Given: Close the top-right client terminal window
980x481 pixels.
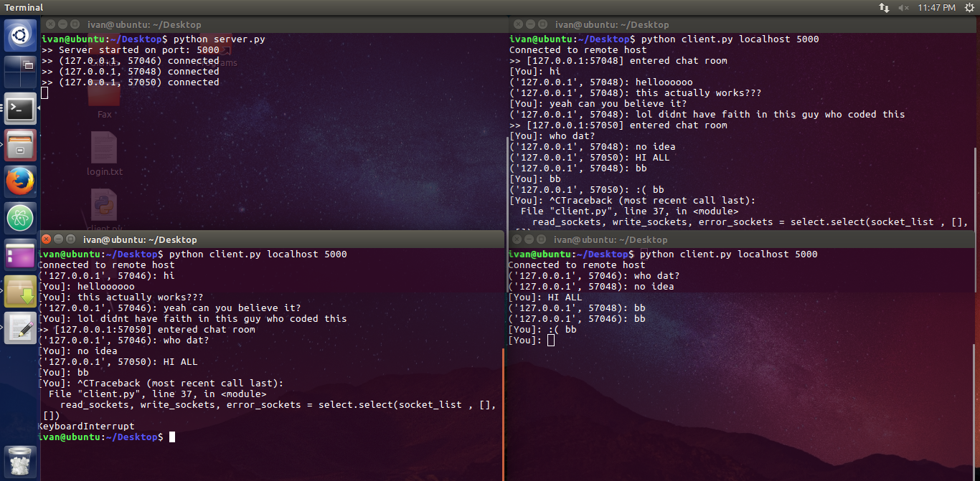Looking at the screenshot, I should (x=517, y=24).
